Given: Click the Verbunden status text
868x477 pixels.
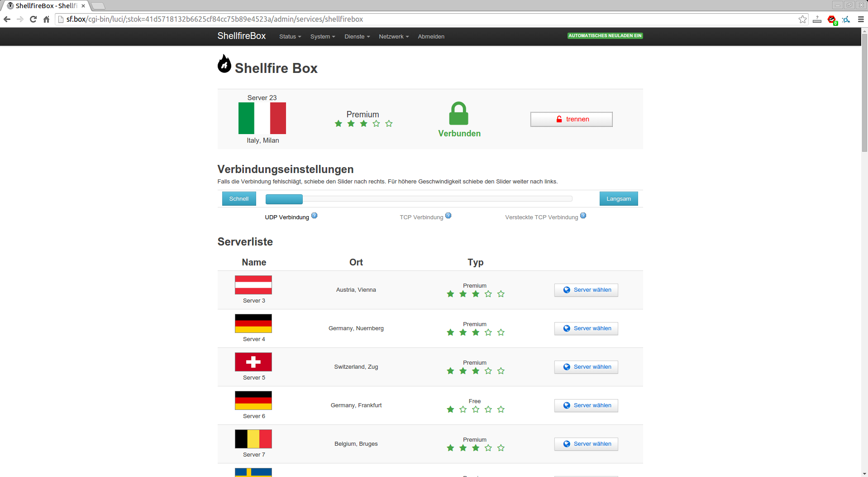Looking at the screenshot, I should (x=459, y=134).
